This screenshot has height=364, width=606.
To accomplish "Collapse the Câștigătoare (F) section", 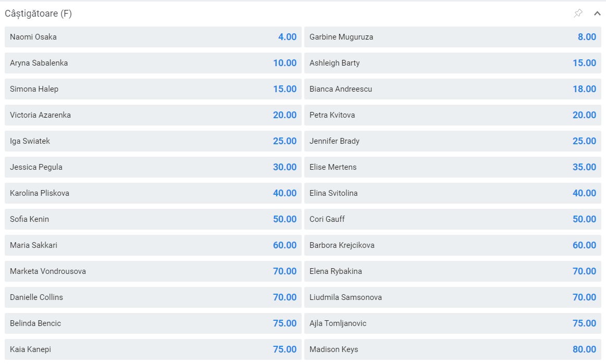I will point(597,14).
